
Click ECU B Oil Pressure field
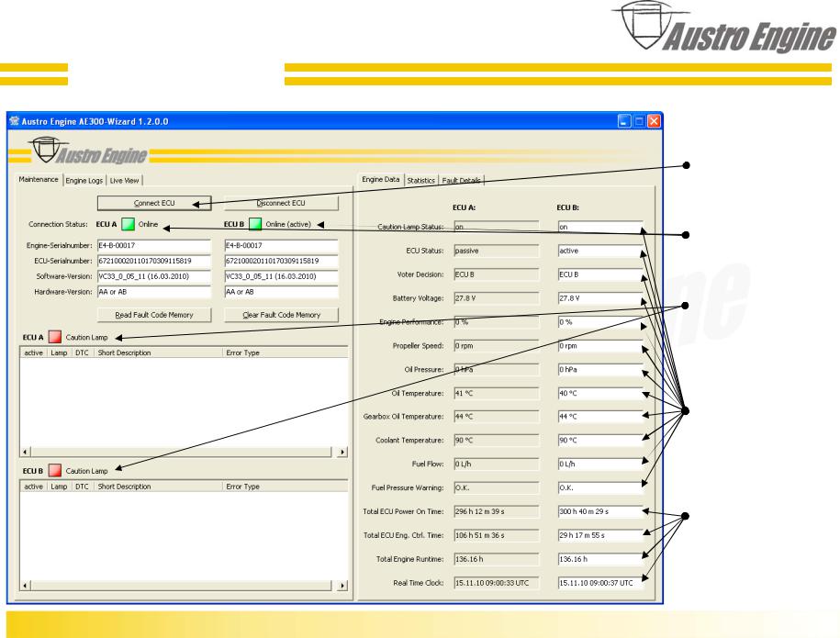pyautogui.click(x=600, y=370)
